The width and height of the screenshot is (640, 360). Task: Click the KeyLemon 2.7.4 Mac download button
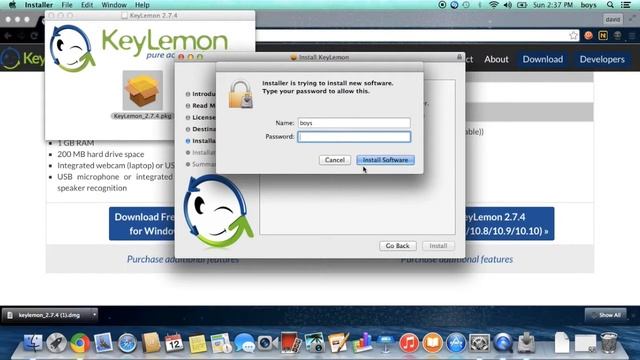[x=509, y=224]
